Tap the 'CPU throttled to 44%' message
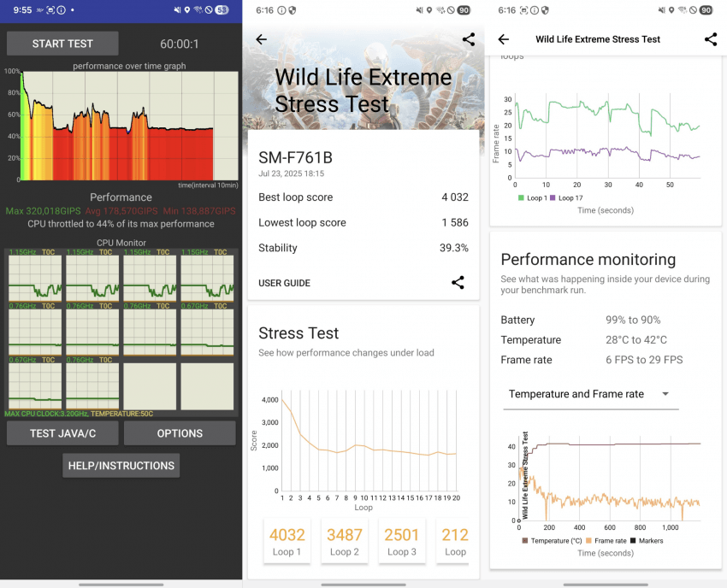The image size is (727, 588). [x=121, y=224]
